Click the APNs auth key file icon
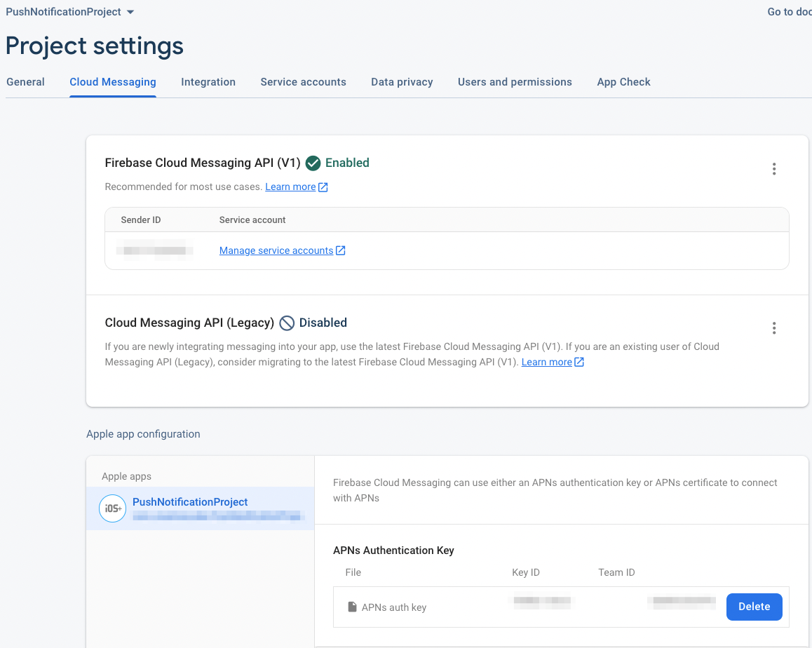The height and width of the screenshot is (648, 812). pyautogui.click(x=352, y=607)
